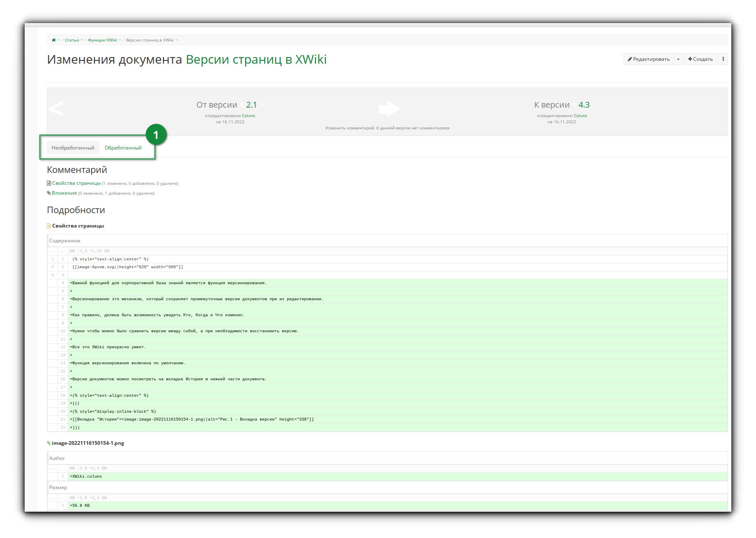The image size is (756, 538).
Task: Open the edit mode dropdown caret
Action: (678, 59)
